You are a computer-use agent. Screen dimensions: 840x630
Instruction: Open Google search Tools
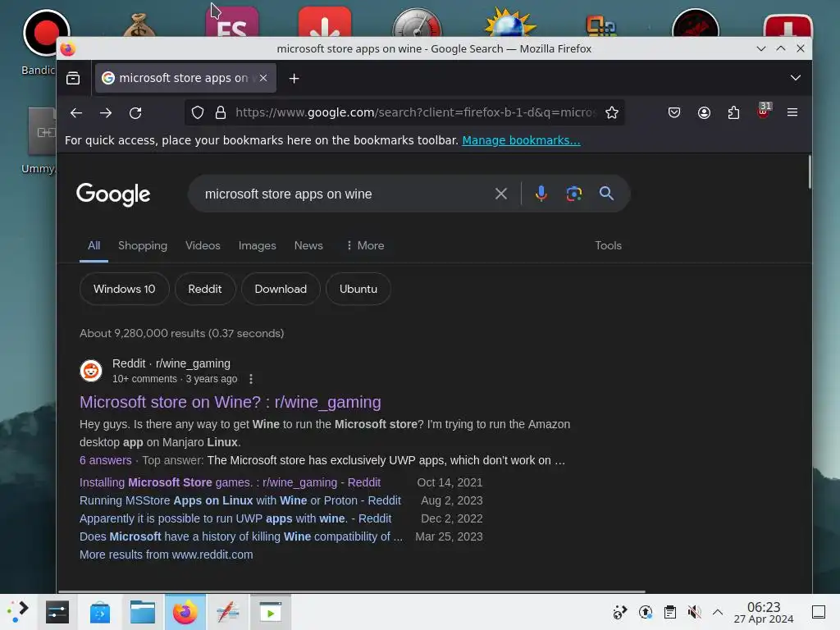coord(608,245)
